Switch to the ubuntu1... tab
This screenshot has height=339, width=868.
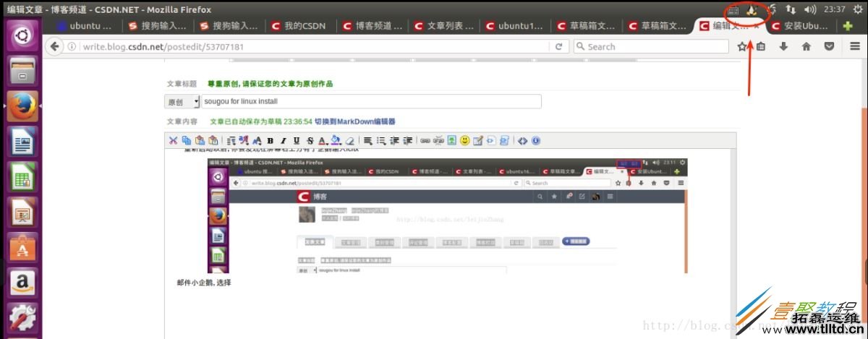coord(514,26)
